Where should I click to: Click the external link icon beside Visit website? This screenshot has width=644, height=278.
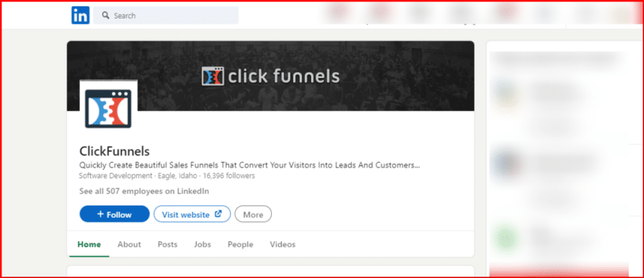point(218,214)
